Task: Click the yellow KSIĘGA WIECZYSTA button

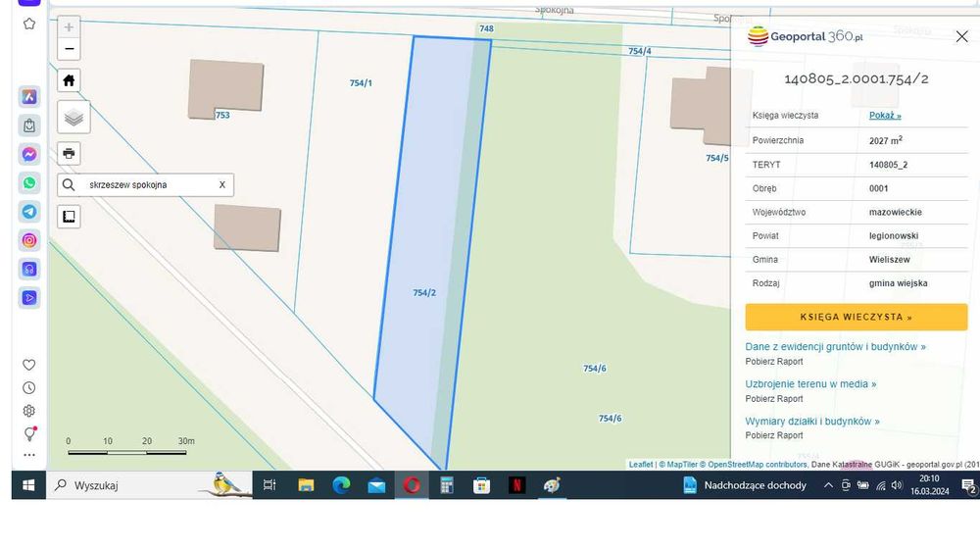Action: click(x=857, y=317)
